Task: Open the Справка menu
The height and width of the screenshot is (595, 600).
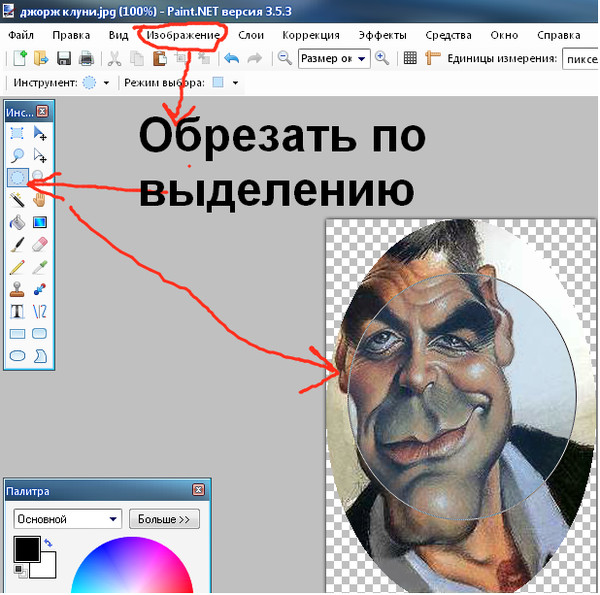Action: click(x=558, y=35)
